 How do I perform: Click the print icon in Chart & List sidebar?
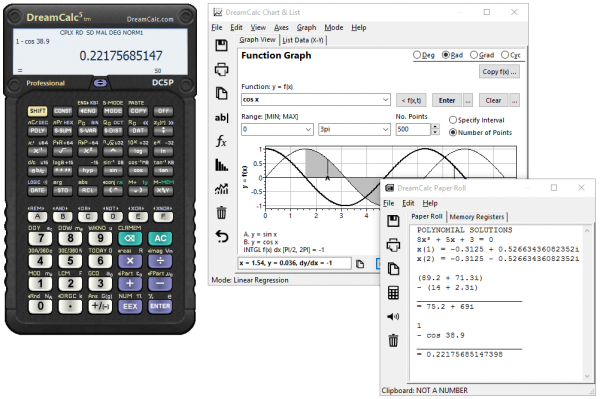pos(221,69)
